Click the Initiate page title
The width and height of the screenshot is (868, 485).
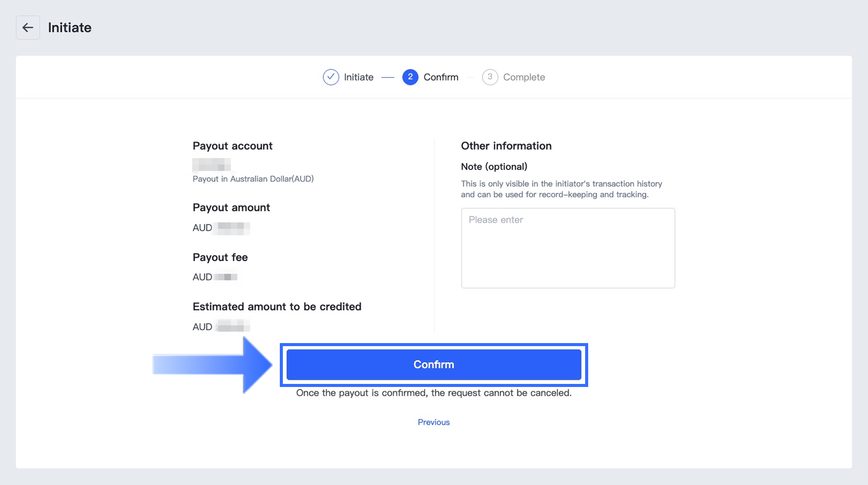[70, 28]
